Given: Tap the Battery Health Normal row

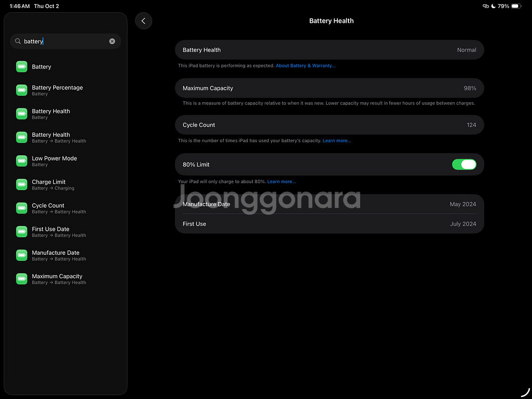Looking at the screenshot, I should [329, 50].
